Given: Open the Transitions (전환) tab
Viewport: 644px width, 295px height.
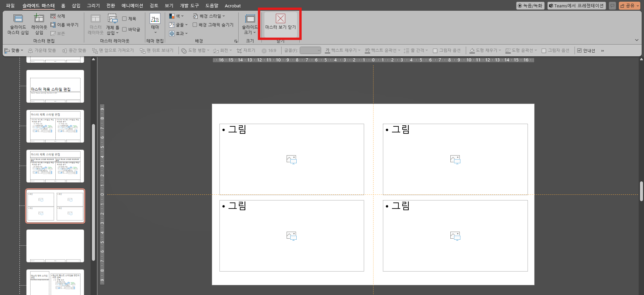Looking at the screenshot, I should (111, 6).
